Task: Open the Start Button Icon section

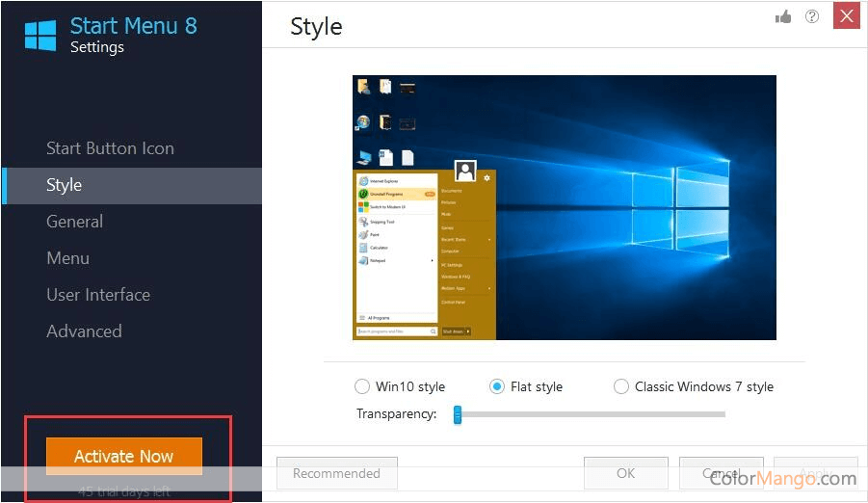Action: pyautogui.click(x=110, y=148)
